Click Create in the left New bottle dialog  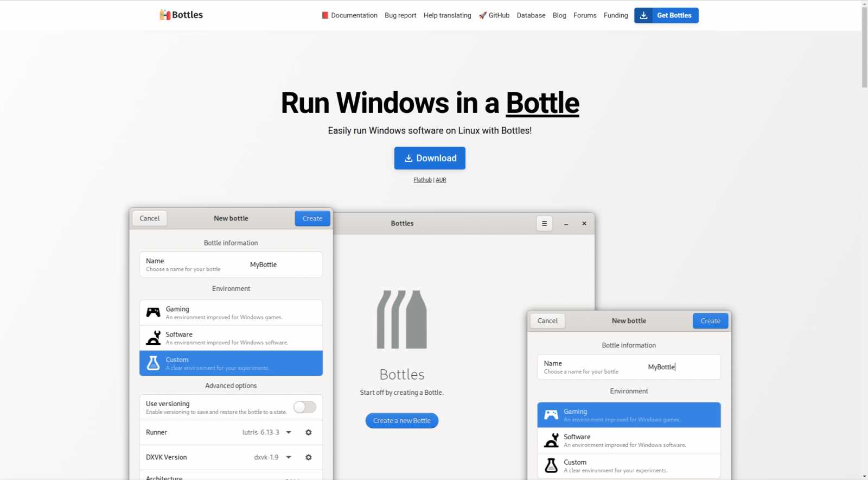(x=312, y=218)
